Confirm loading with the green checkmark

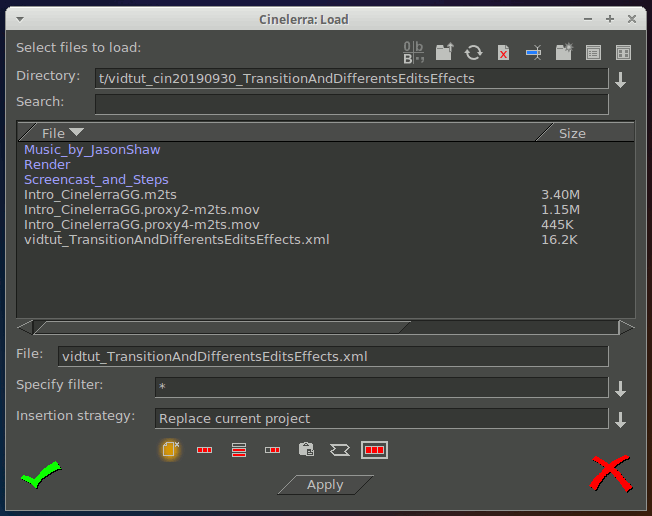tap(41, 475)
